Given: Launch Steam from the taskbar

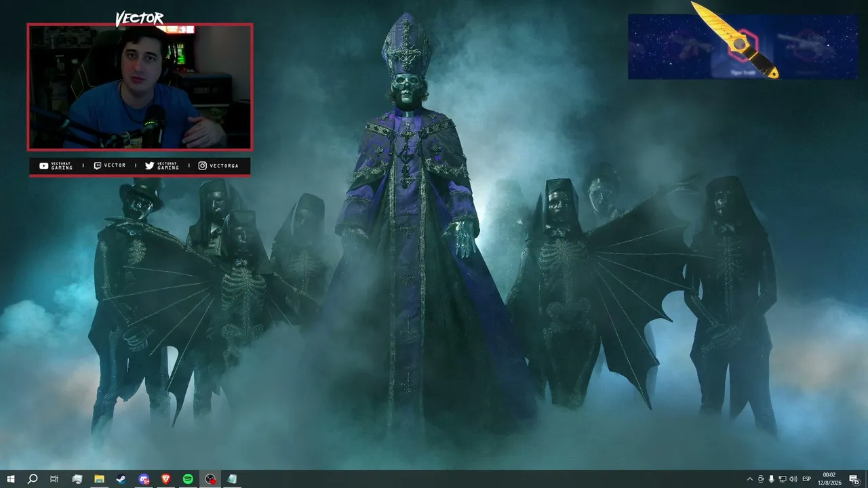Looking at the screenshot, I should pos(121,479).
